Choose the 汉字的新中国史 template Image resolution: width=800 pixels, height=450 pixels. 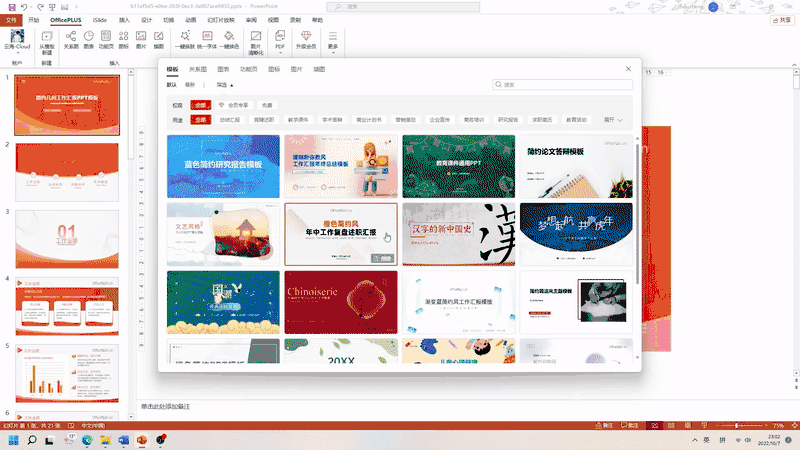(459, 234)
